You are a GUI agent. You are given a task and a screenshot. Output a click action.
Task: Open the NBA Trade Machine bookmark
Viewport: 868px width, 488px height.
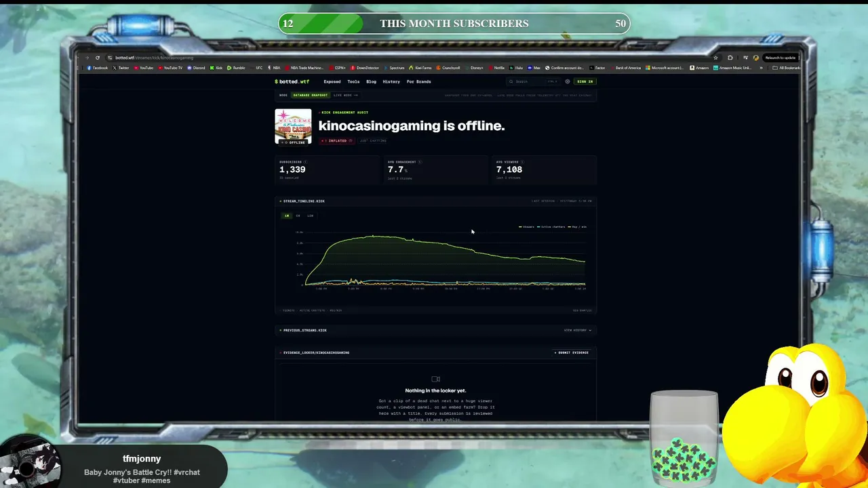[x=304, y=68]
